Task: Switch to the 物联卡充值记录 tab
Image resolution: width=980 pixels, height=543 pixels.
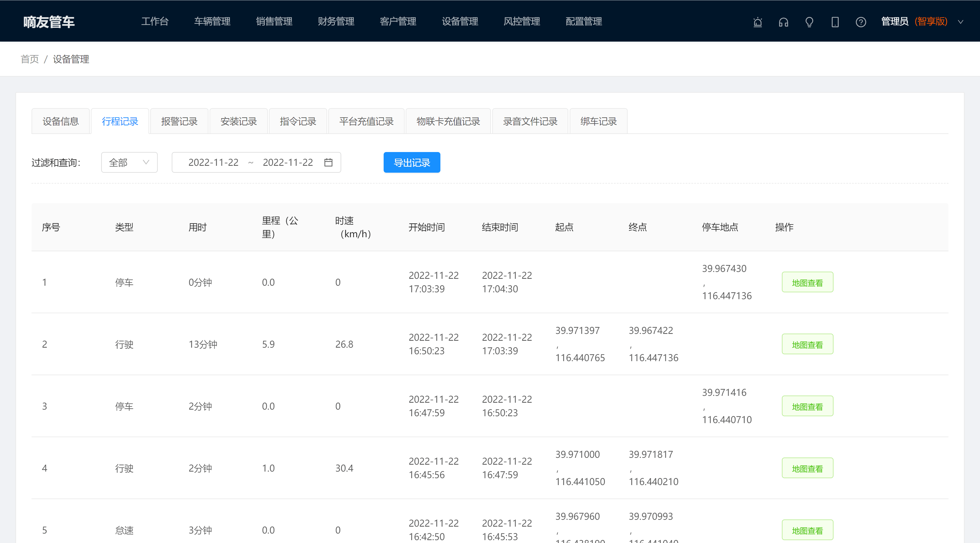Action: (x=448, y=121)
